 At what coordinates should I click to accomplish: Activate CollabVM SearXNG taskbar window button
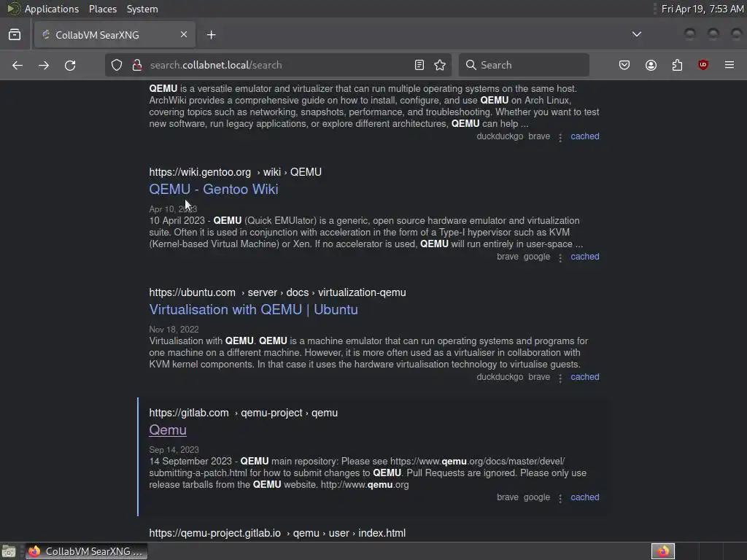click(x=86, y=551)
